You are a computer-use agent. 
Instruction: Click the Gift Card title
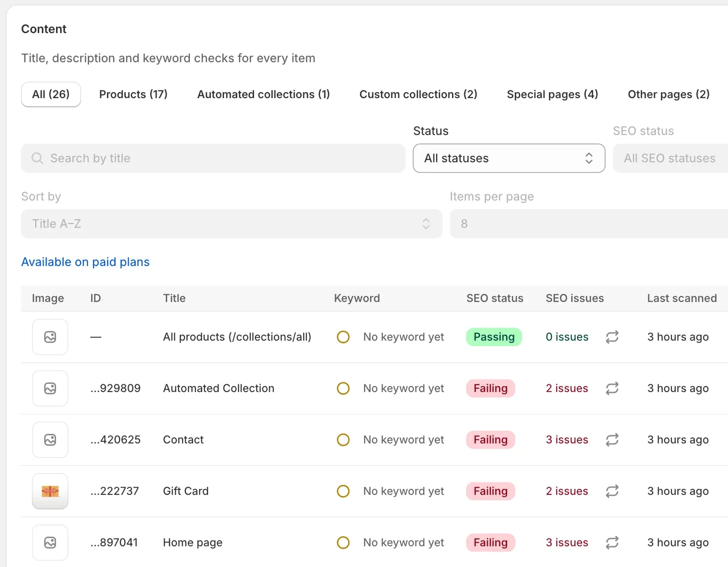coord(186,491)
